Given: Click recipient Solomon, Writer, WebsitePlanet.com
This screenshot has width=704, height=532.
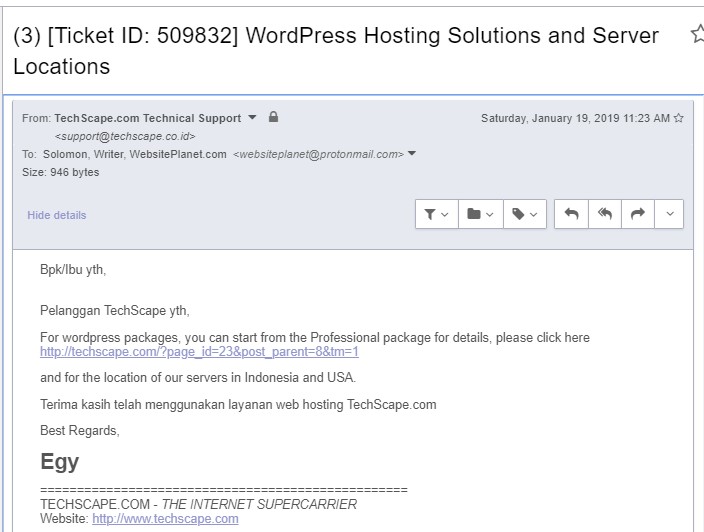Looking at the screenshot, I should (x=135, y=154).
